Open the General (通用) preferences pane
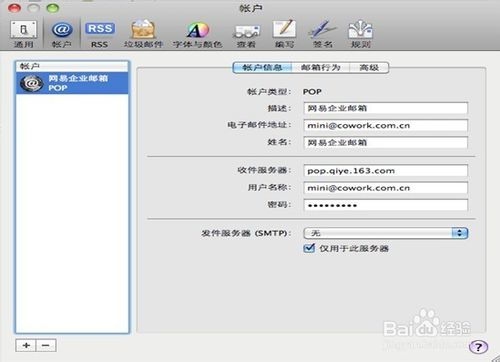500x362 pixels. point(24,34)
